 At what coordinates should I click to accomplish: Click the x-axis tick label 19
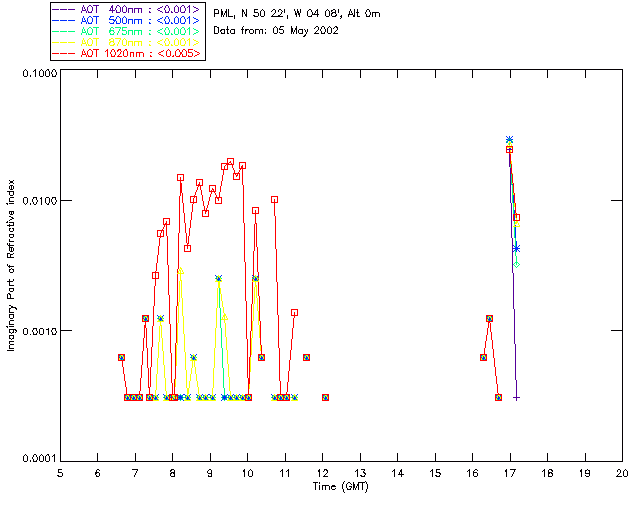585,473
